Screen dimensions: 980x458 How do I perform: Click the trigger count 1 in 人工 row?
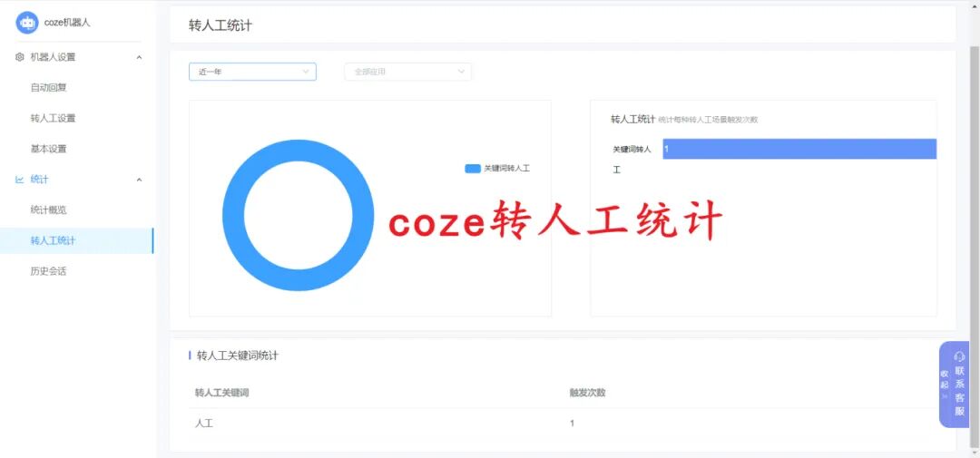[x=572, y=424]
